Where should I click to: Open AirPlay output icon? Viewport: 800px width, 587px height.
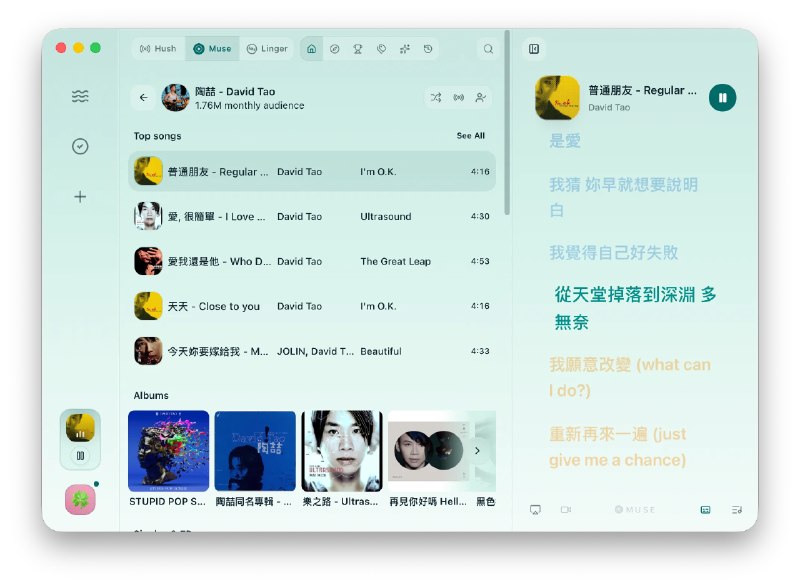(535, 509)
